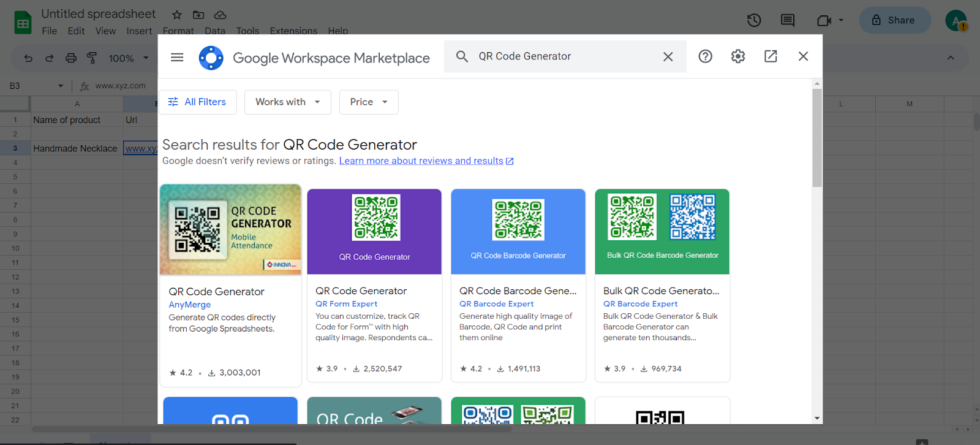Open the View menu
980x445 pixels.
105,31
